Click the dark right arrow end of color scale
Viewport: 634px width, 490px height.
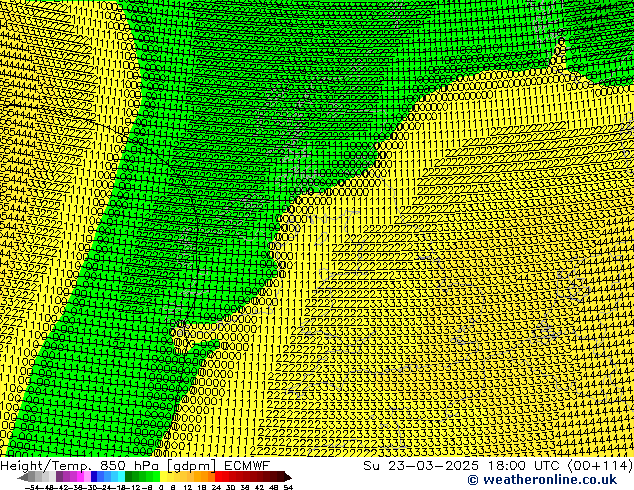(x=288, y=477)
